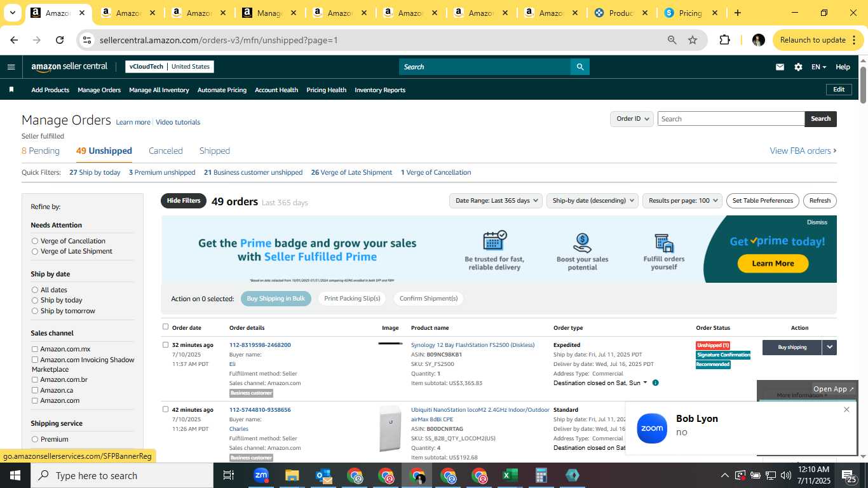Check the Amazon.com.br sales channel

[x=35, y=379]
